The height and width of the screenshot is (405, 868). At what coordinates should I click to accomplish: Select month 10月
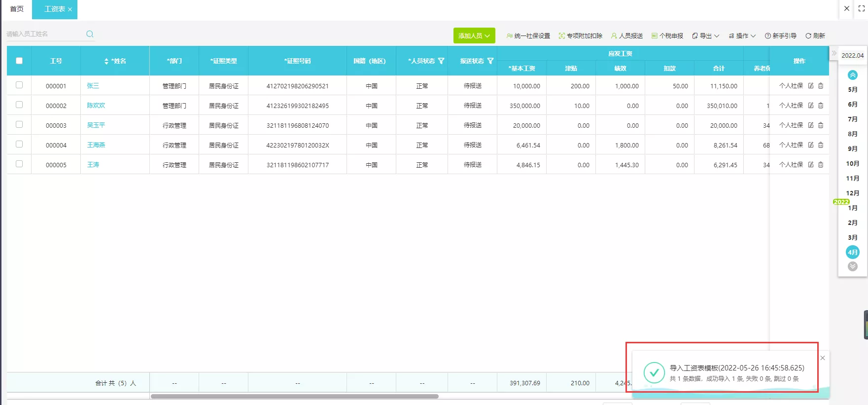coord(853,164)
